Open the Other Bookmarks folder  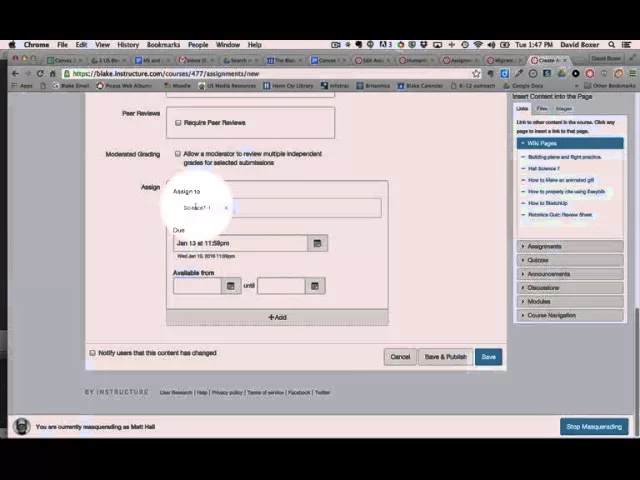point(610,86)
